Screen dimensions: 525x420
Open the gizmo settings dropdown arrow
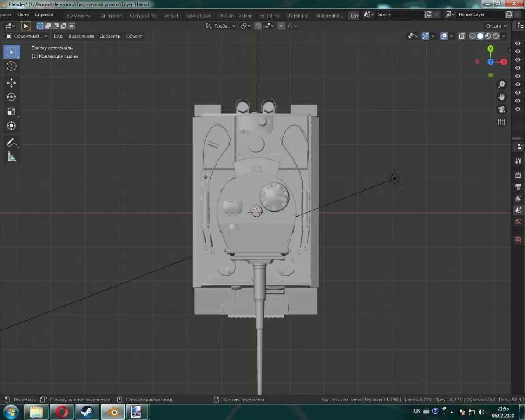(433, 36)
